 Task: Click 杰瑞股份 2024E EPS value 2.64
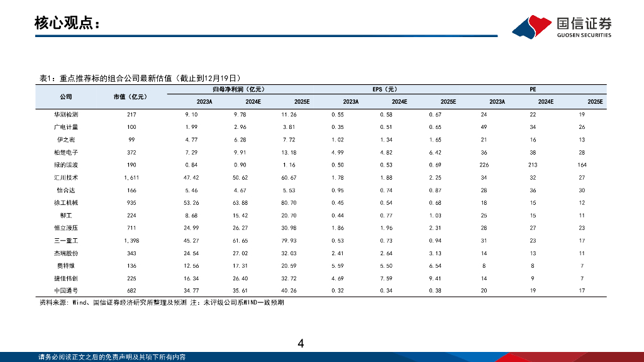(386, 253)
